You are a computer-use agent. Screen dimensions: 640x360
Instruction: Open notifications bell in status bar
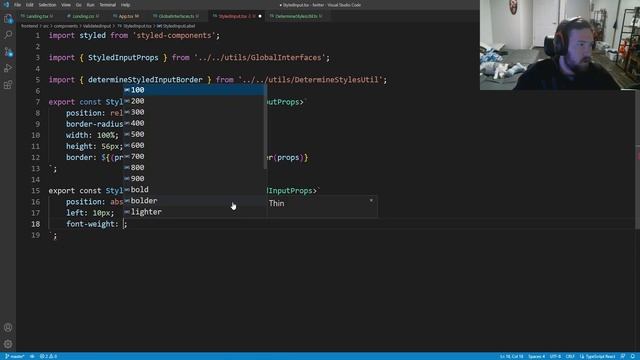pos(633,356)
